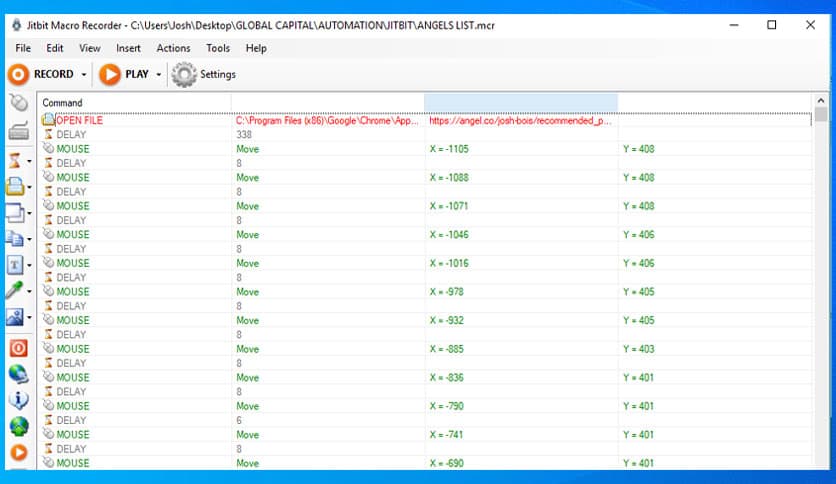
Task: Click the mouse command icon in sidebar
Action: coord(18,103)
